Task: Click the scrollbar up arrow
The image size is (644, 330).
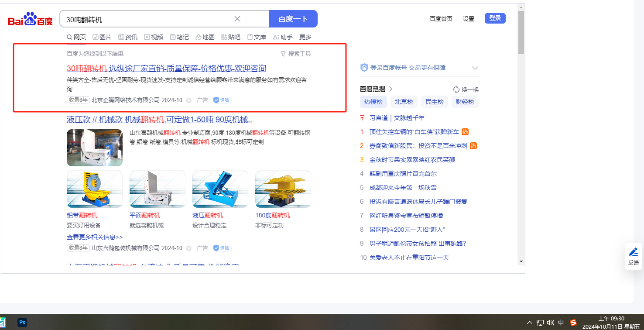Action: click(x=521, y=7)
